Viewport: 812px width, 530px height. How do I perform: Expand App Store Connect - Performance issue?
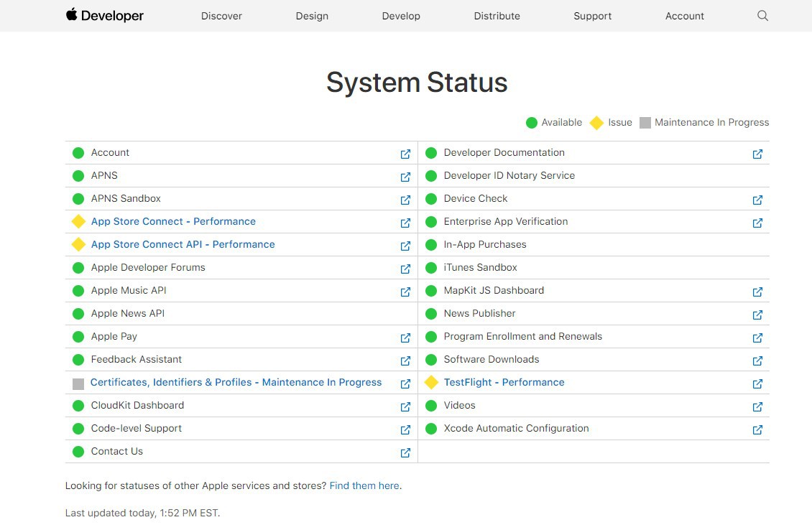pos(173,221)
